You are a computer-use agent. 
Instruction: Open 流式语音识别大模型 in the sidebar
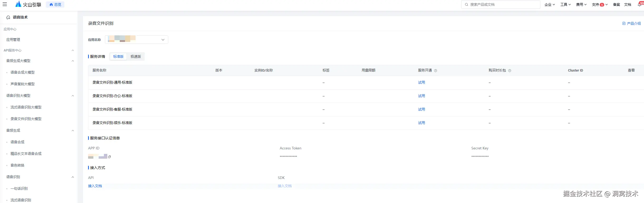click(x=26, y=107)
